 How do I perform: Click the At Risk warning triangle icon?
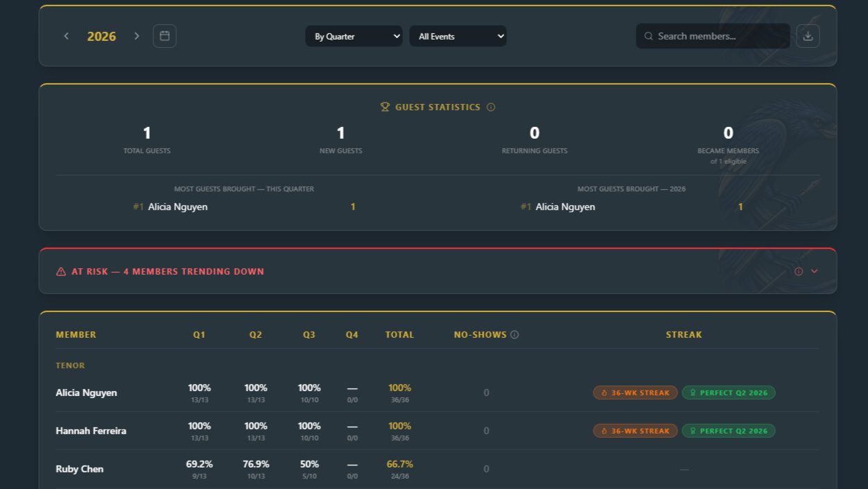pyautogui.click(x=61, y=271)
